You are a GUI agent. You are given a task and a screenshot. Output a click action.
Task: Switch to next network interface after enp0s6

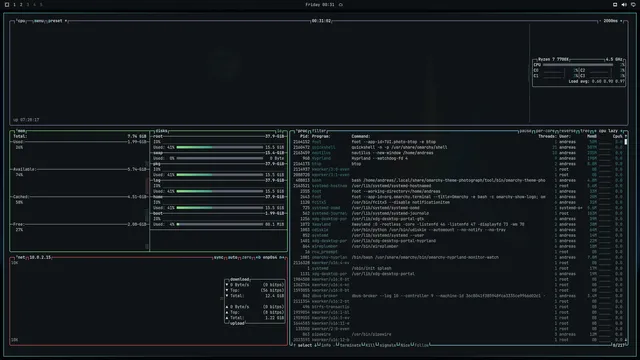[x=282, y=258]
